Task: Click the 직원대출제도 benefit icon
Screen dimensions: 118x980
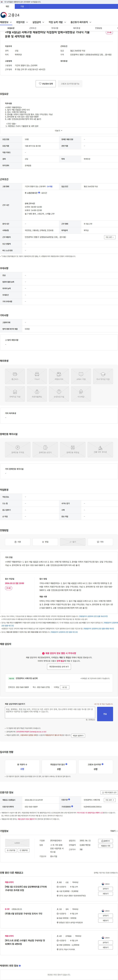Action: click(37, 394)
